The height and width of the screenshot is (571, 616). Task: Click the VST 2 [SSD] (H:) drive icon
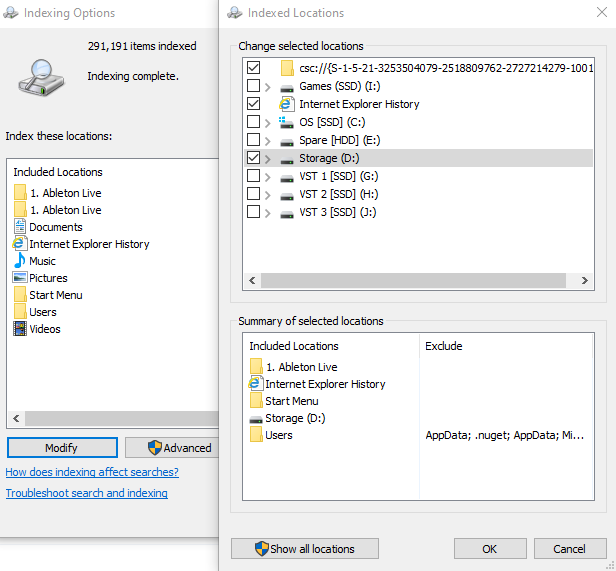click(287, 197)
